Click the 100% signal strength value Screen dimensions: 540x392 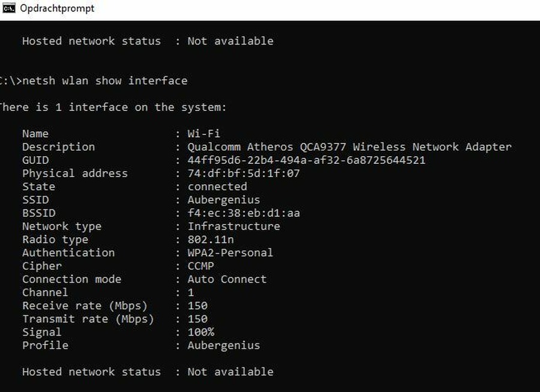coord(200,332)
